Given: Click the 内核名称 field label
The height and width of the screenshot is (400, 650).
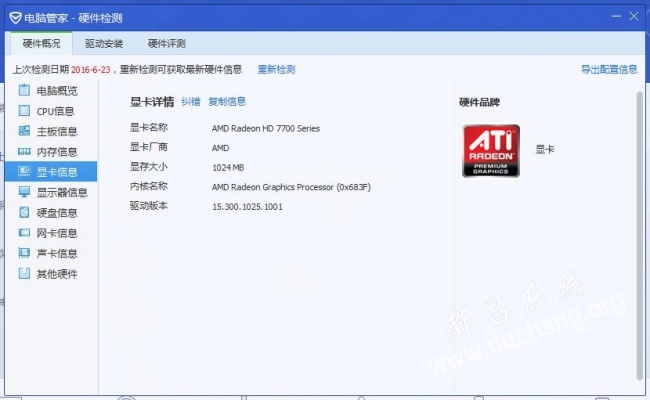Looking at the screenshot, I should click(x=149, y=186).
